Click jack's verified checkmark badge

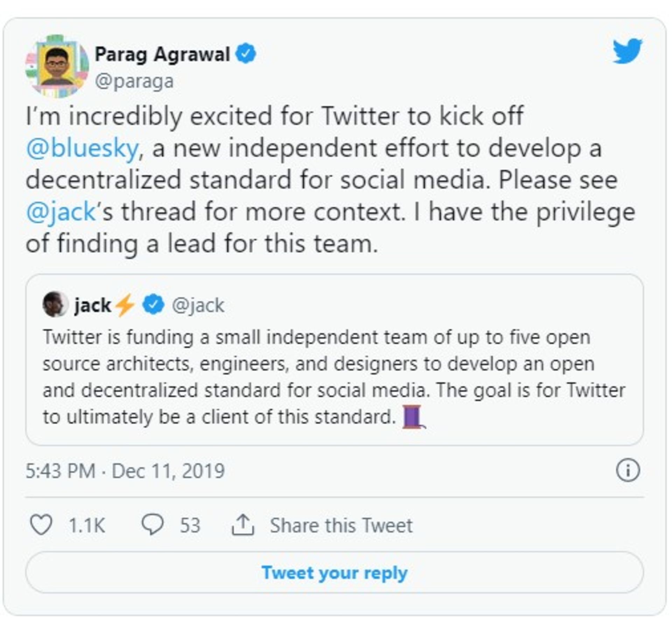click(153, 304)
